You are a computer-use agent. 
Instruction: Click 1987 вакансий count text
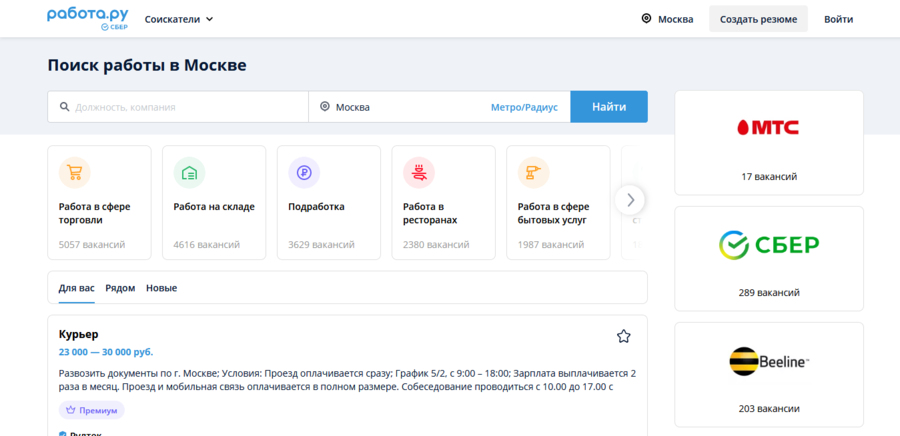coord(551,245)
